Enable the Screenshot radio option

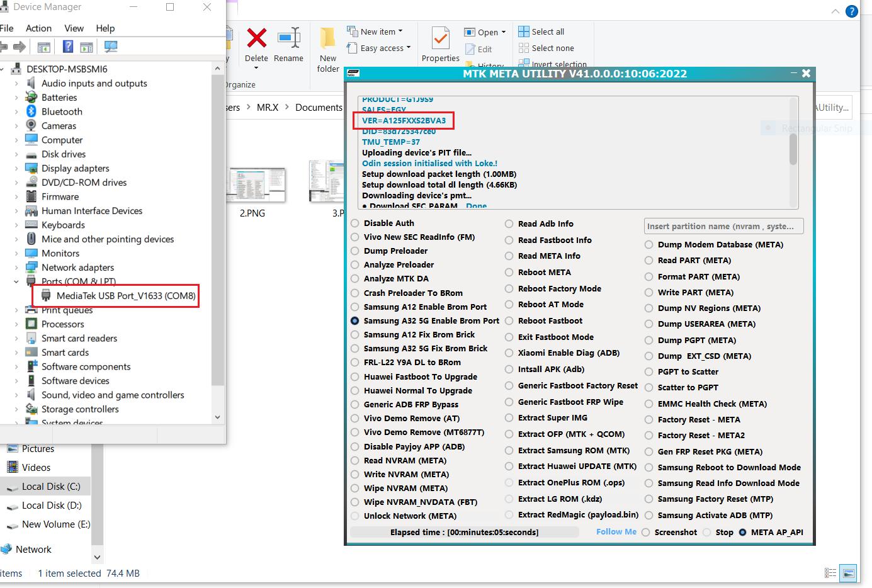(646, 532)
